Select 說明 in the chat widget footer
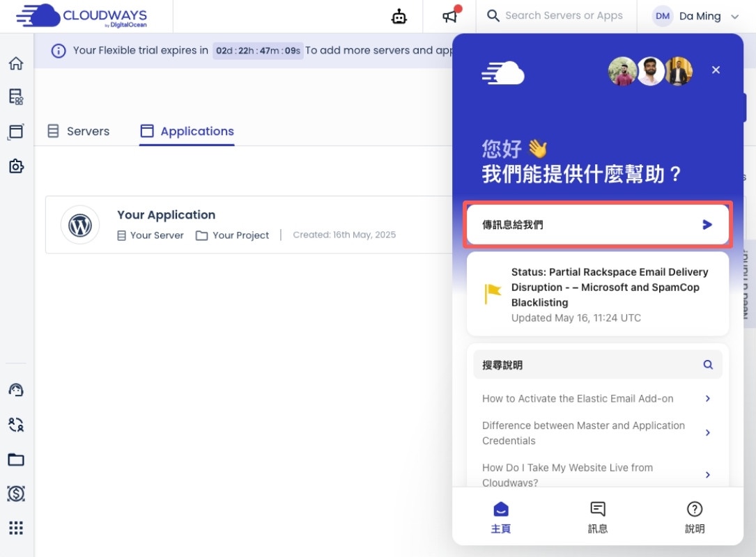The image size is (756, 557). pyautogui.click(x=695, y=517)
